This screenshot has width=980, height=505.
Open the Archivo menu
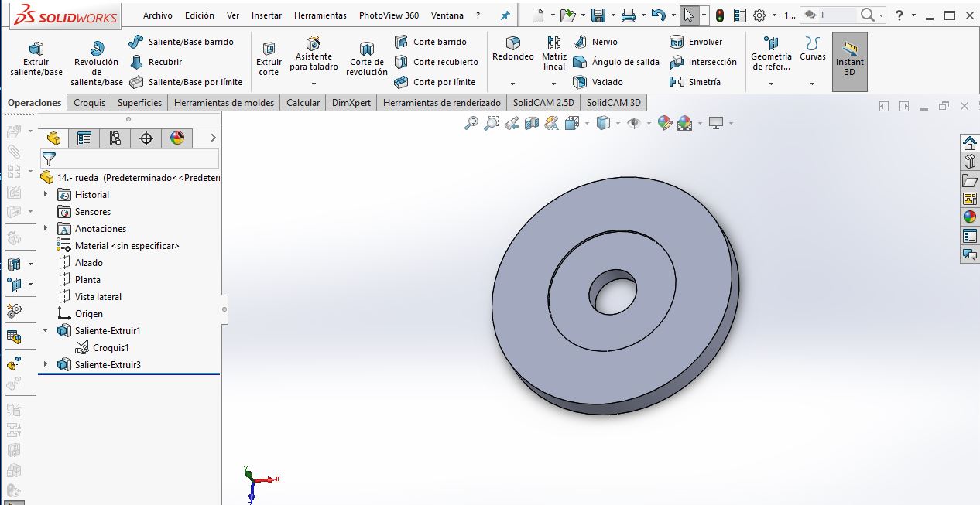click(158, 15)
